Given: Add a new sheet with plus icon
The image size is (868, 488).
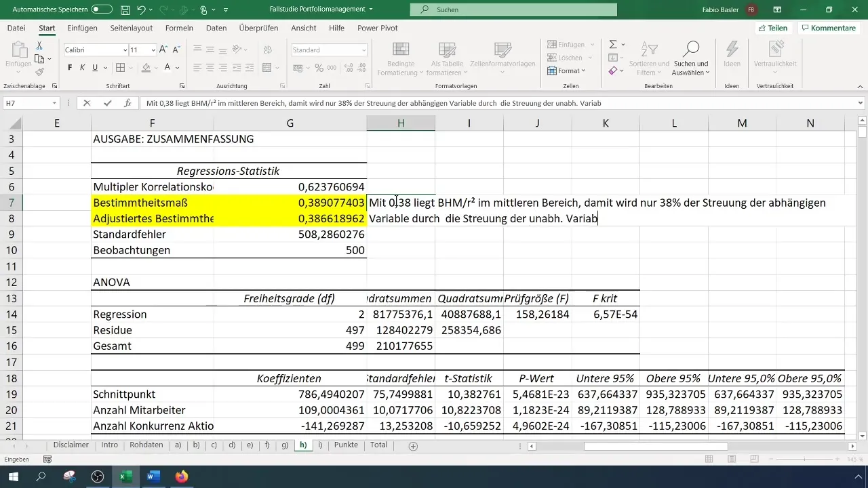Looking at the screenshot, I should [413, 446].
